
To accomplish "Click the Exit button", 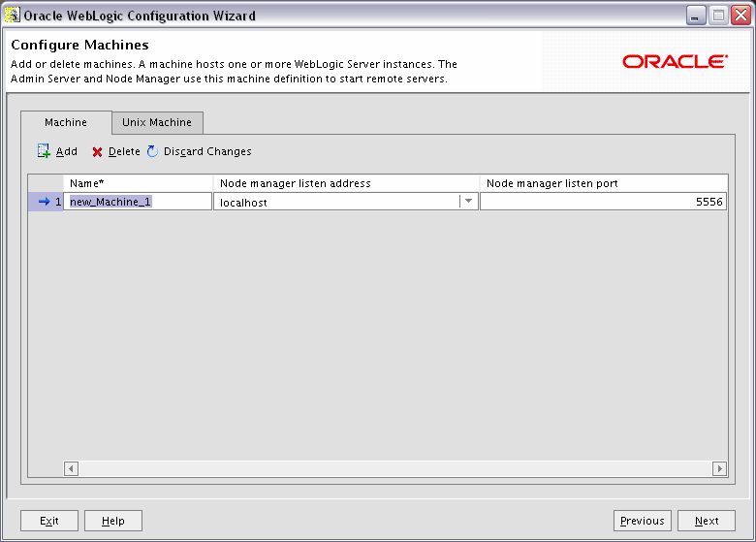I will pos(49,521).
